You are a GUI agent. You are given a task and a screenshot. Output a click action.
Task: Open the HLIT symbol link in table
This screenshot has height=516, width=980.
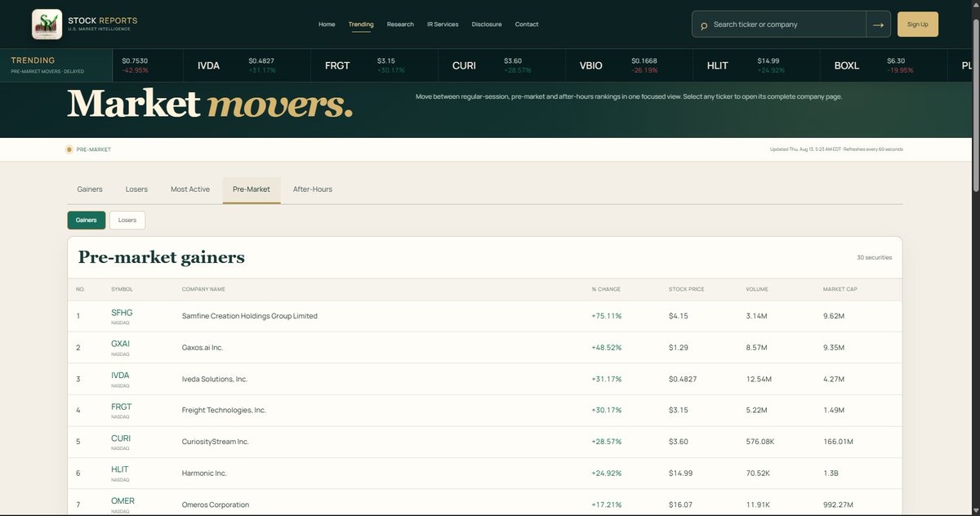(119, 469)
